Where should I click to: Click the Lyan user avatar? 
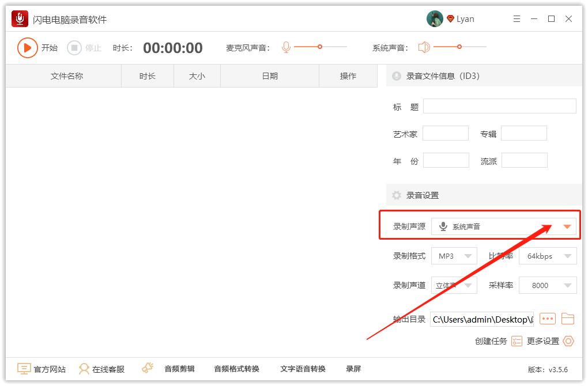[x=435, y=19]
